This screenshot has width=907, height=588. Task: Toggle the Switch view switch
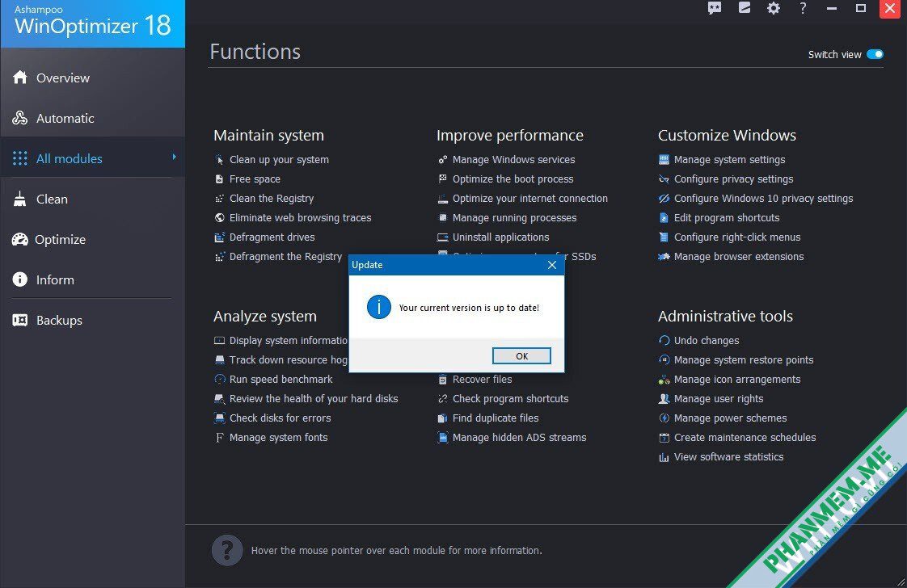(x=875, y=54)
